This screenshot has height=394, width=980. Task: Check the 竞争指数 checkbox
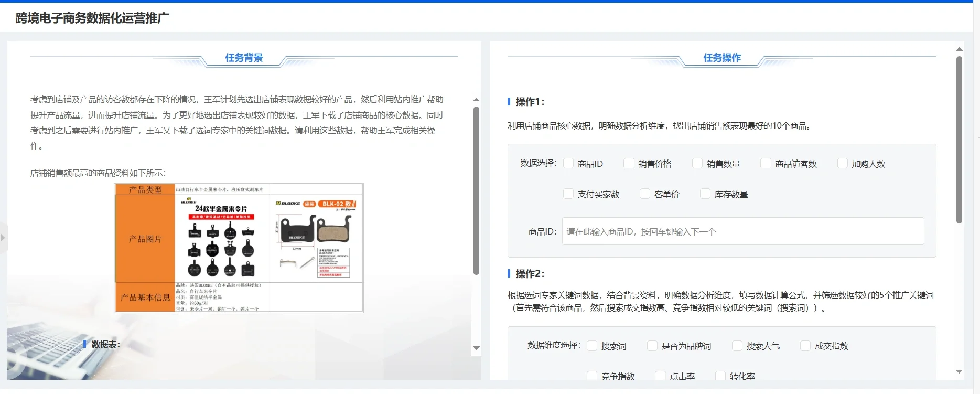pyautogui.click(x=592, y=376)
